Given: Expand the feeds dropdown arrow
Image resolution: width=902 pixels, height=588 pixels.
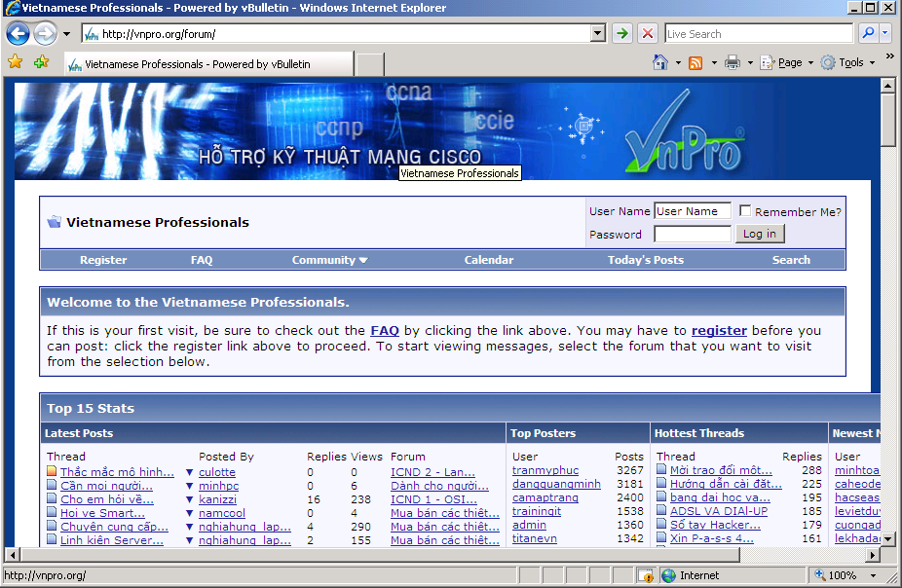Looking at the screenshot, I should pyautogui.click(x=714, y=62).
